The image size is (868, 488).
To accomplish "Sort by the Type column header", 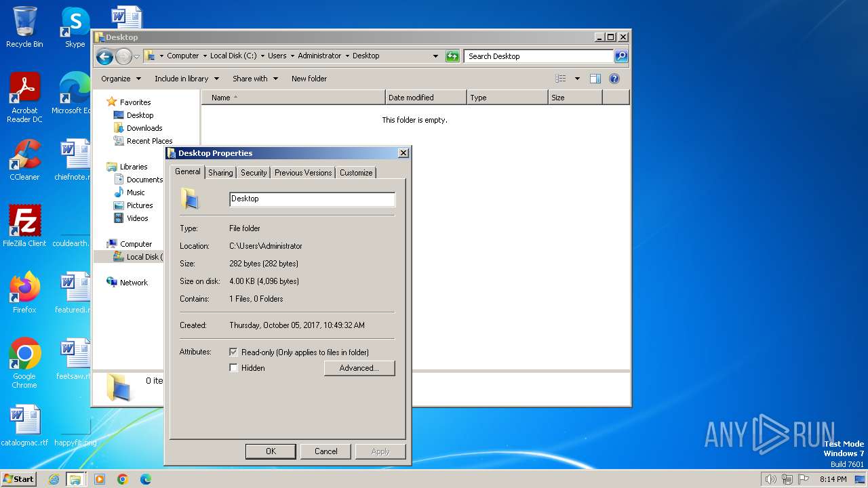I will tap(507, 98).
